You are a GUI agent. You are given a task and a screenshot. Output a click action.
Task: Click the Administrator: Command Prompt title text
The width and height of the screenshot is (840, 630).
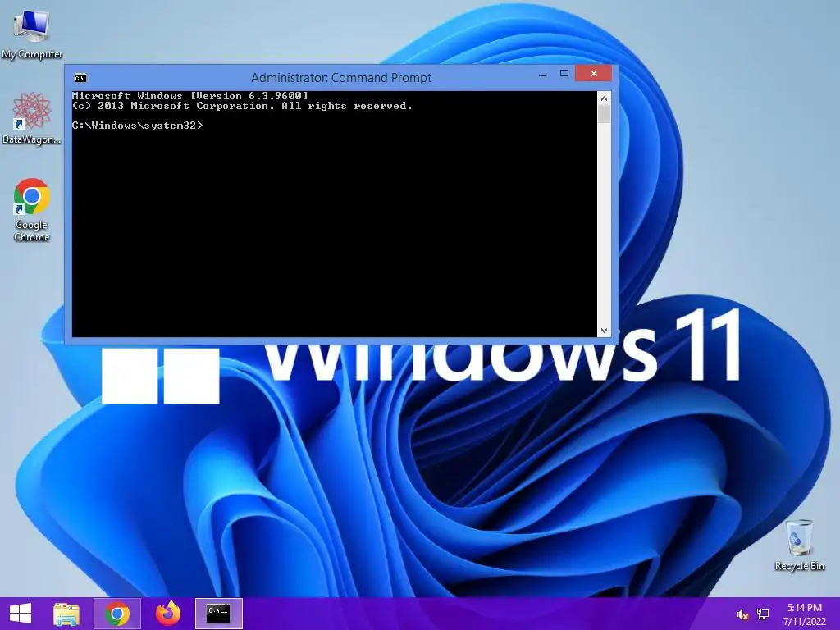[x=341, y=78]
